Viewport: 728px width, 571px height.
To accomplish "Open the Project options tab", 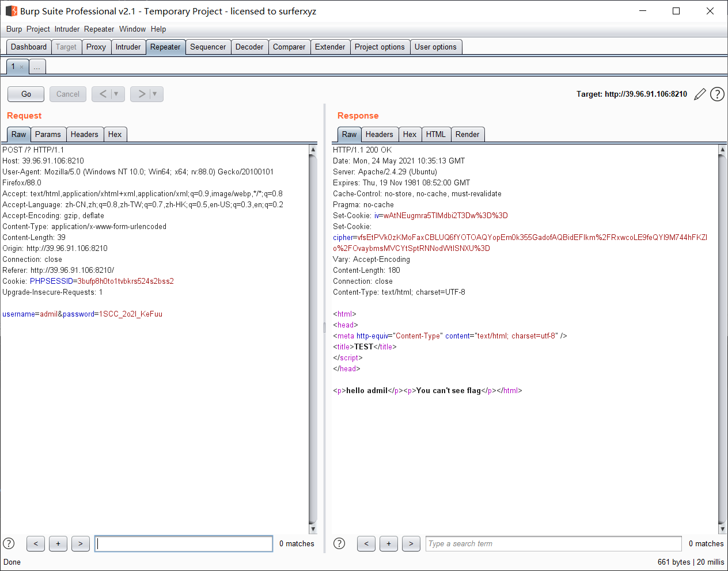I will click(x=380, y=47).
